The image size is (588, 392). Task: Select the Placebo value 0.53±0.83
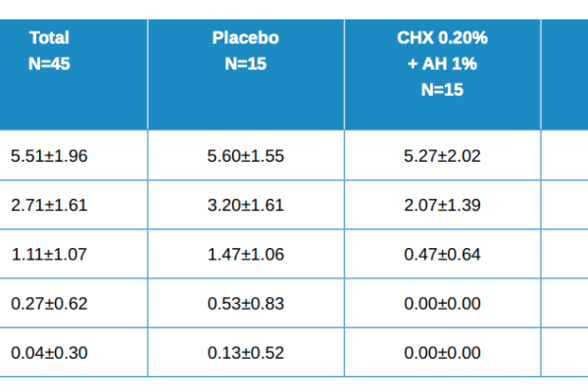point(245,303)
